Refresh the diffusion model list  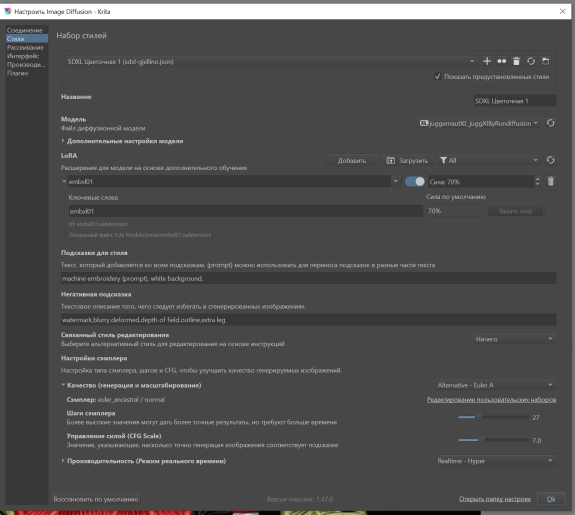coord(550,123)
